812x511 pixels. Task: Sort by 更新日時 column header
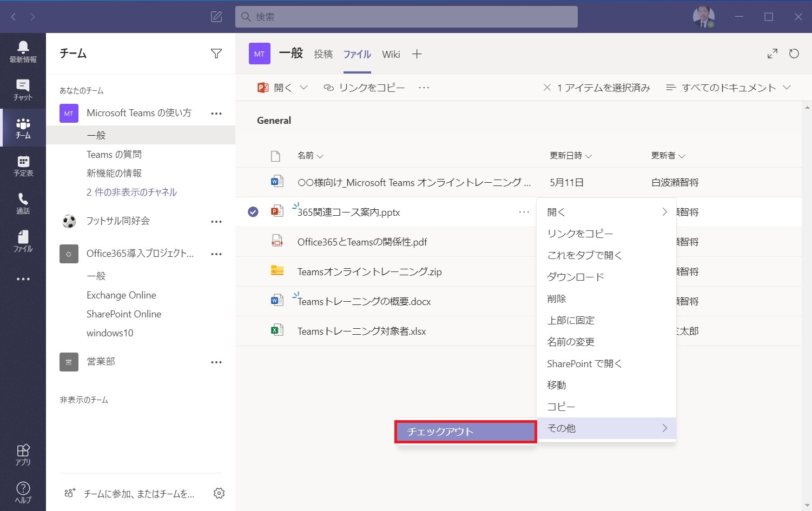pyautogui.click(x=571, y=156)
